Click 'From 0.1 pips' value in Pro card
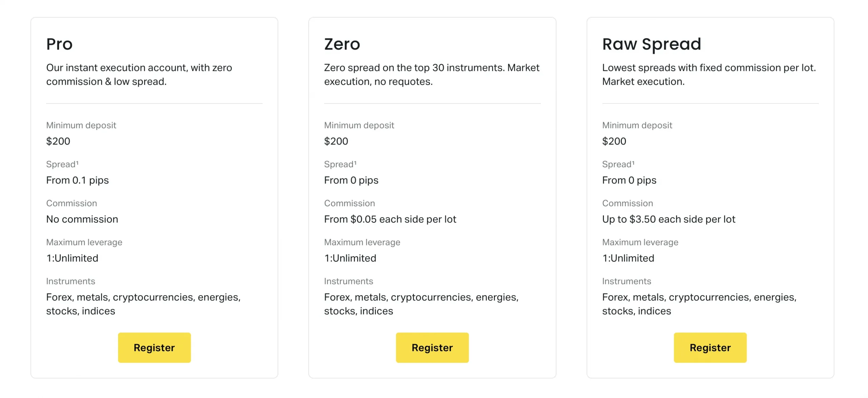The height and width of the screenshot is (398, 868). (77, 180)
